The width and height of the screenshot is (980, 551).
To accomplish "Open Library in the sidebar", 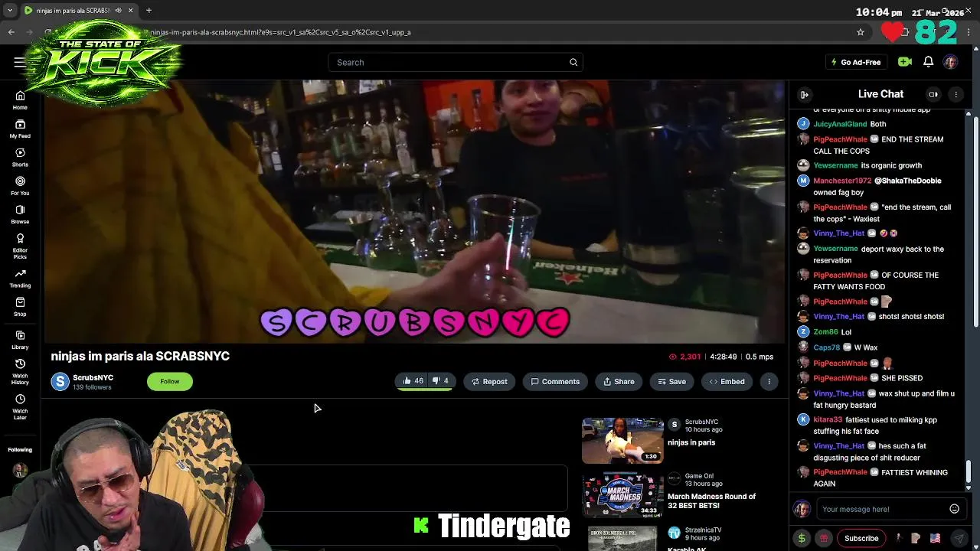I will pos(20,340).
